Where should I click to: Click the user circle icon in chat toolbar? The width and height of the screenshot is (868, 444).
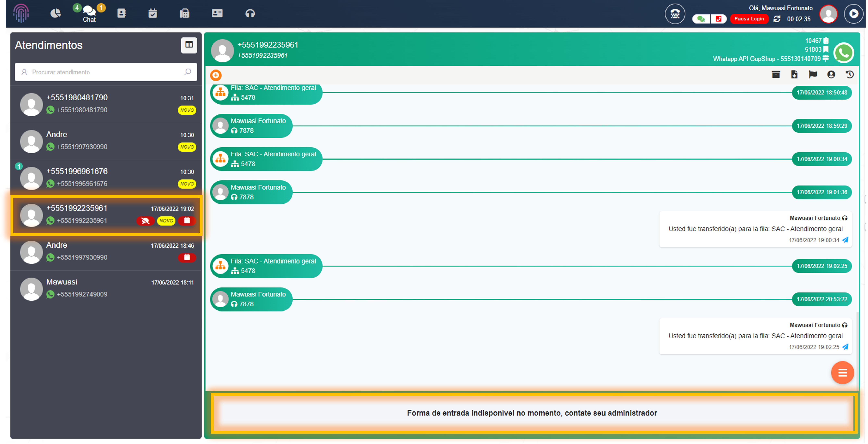[831, 74]
